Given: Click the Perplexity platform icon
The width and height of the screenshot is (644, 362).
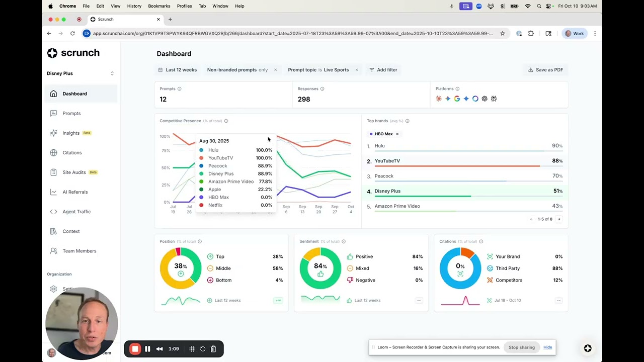Looking at the screenshot, I should 494,99.
